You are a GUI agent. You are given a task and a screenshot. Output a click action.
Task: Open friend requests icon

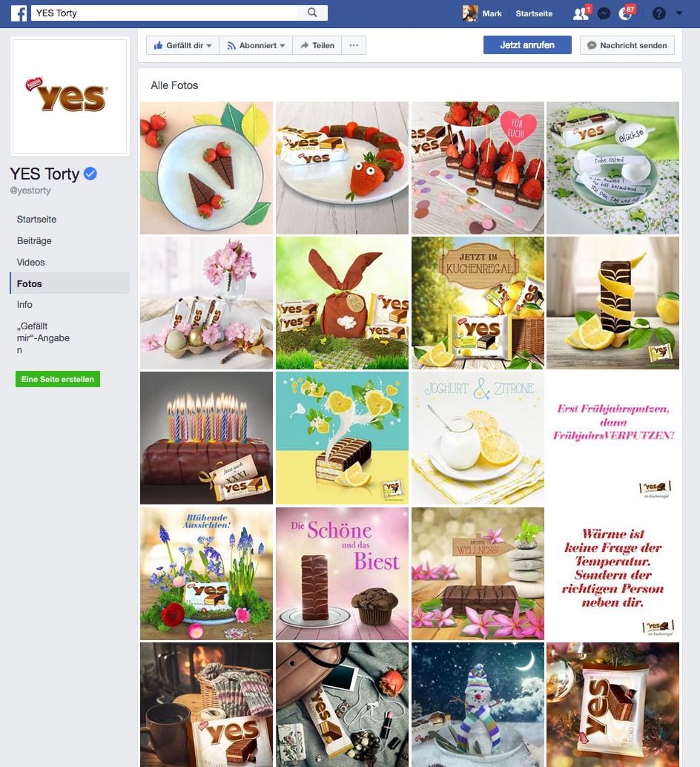click(x=581, y=13)
